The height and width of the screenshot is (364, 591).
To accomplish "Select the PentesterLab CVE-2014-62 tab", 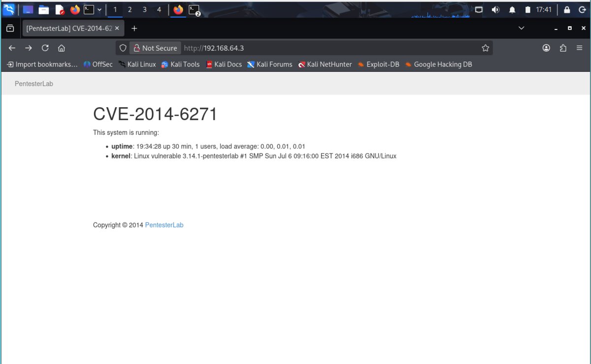I will click(69, 28).
